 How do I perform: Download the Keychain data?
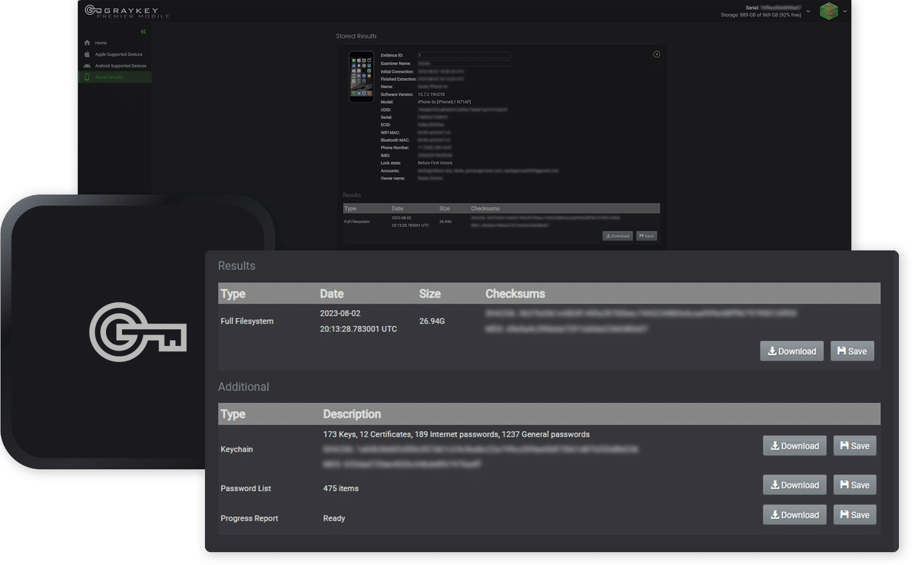coord(795,446)
